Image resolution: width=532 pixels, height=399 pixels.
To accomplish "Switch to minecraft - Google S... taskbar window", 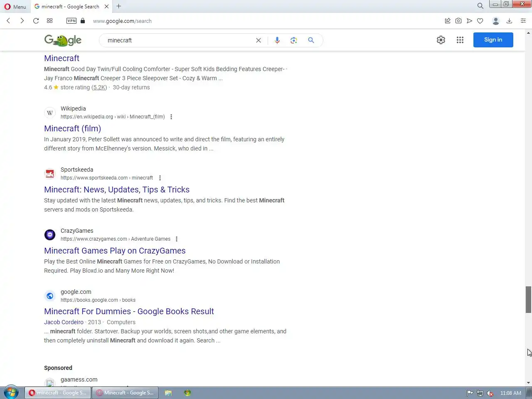I will coord(58,393).
